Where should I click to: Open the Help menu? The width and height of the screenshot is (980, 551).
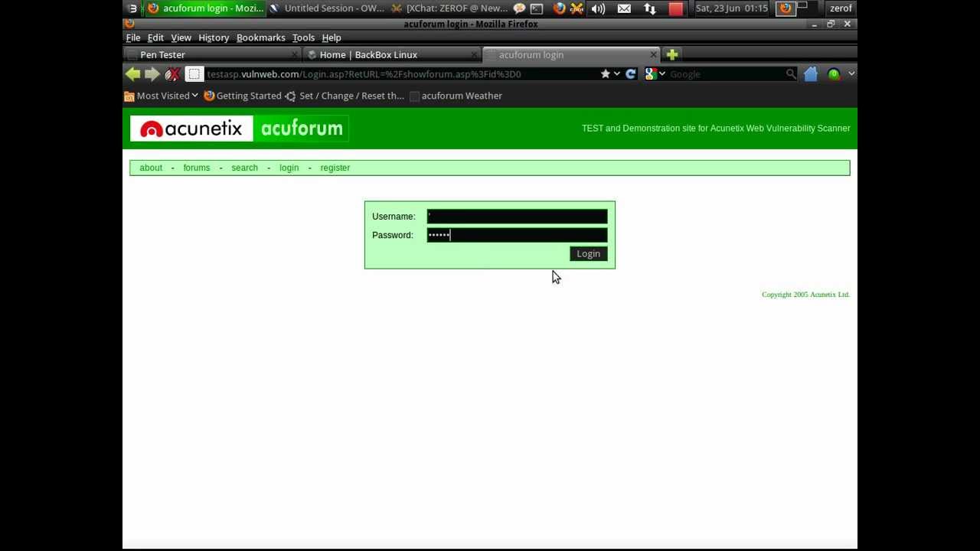point(332,37)
